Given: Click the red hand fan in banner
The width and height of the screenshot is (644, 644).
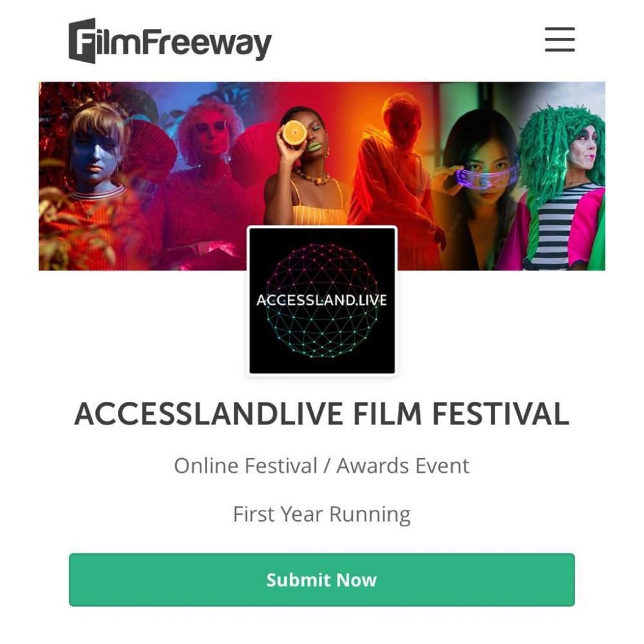Looking at the screenshot, I should pyautogui.click(x=151, y=150).
